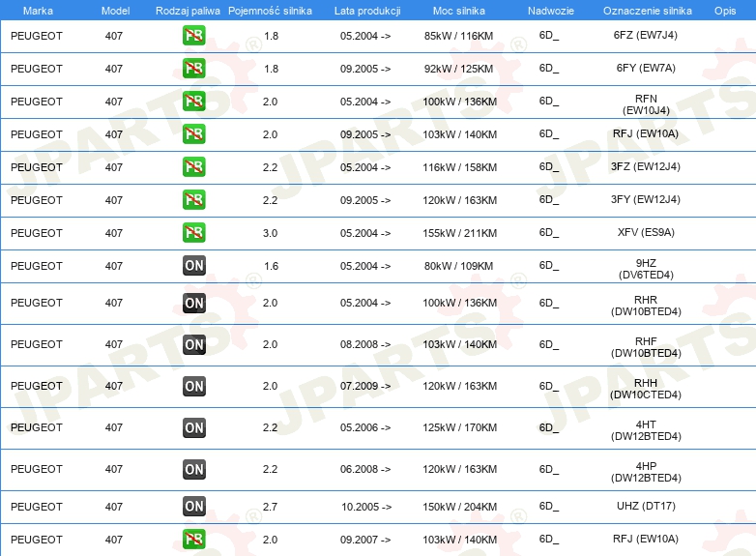Click the power value 85kW / 116KM
Viewport: 756px width, 556px height.
(458, 36)
